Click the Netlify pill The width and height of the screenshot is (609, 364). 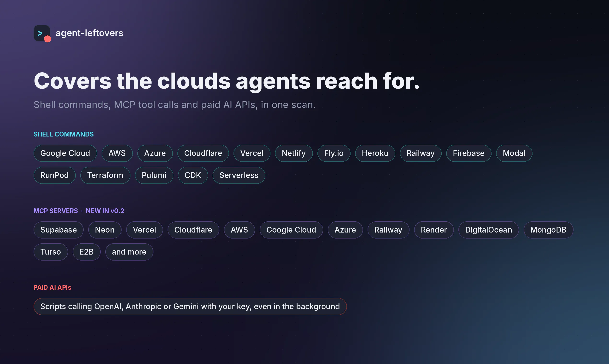(x=294, y=153)
